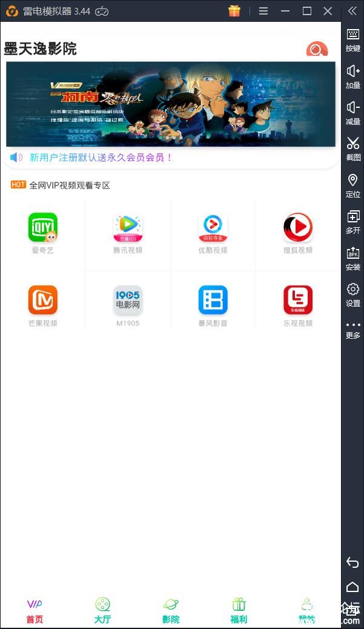Viewport: 364px width, 629px height.
Task: Switch to the 福利 tab
Action: [239, 611]
